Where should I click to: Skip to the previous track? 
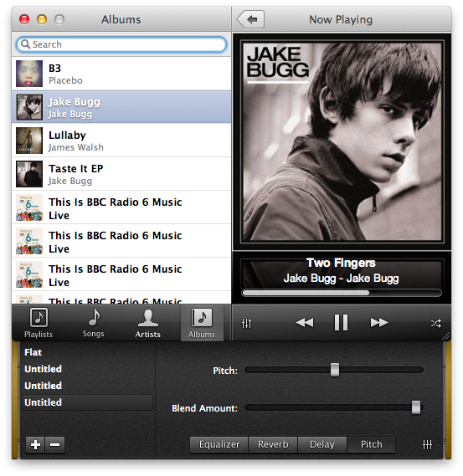(x=305, y=322)
